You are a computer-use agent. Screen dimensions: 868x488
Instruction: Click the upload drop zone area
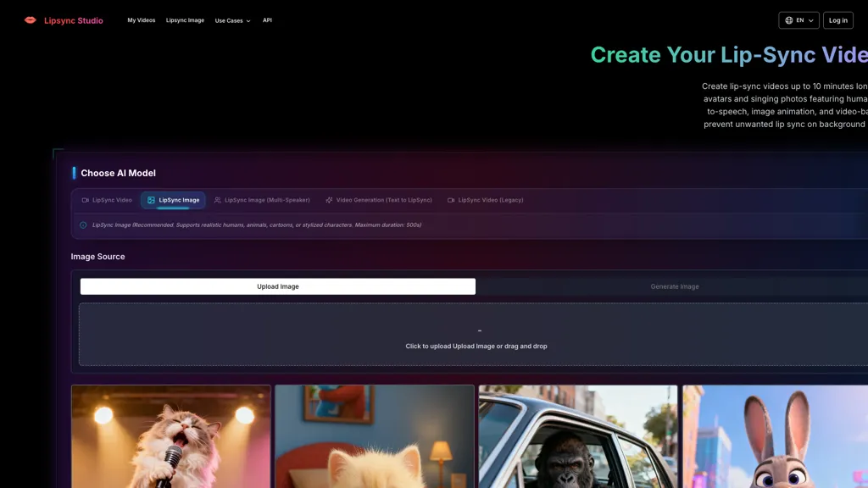[477, 335]
